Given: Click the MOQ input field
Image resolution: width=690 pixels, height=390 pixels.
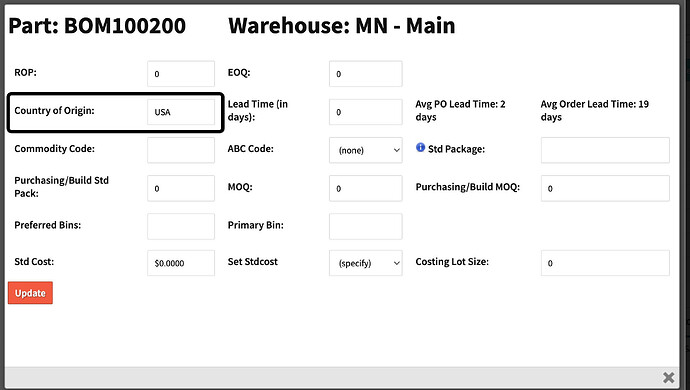Looking at the screenshot, I should (366, 188).
